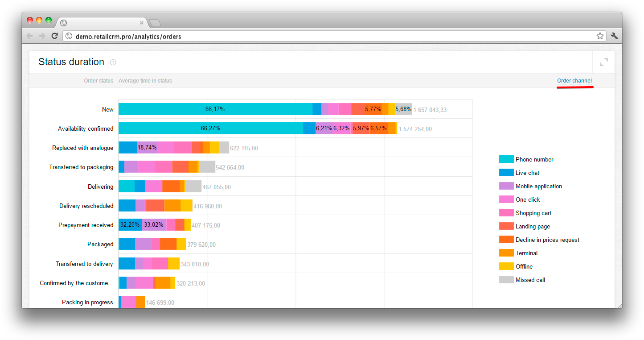Select the 32.20% segment in Prepayment received

coord(130,225)
